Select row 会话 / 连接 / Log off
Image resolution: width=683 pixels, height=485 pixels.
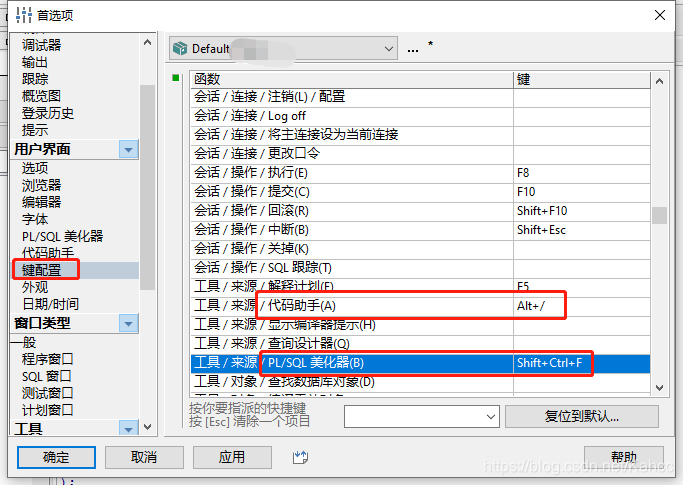tap(420, 116)
